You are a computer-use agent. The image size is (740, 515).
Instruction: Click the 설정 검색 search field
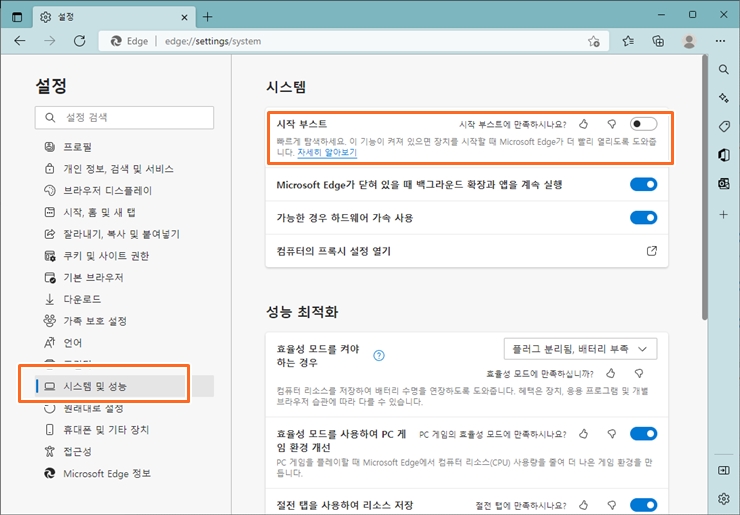tap(124, 118)
